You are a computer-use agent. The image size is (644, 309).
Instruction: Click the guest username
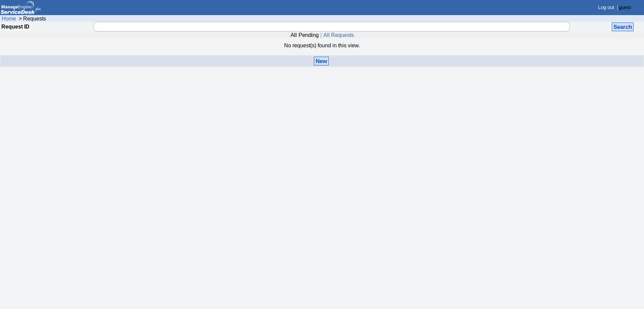coord(625,7)
